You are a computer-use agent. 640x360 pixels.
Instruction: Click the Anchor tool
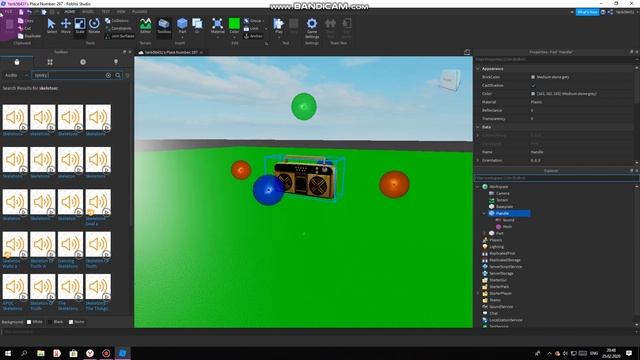[253, 36]
